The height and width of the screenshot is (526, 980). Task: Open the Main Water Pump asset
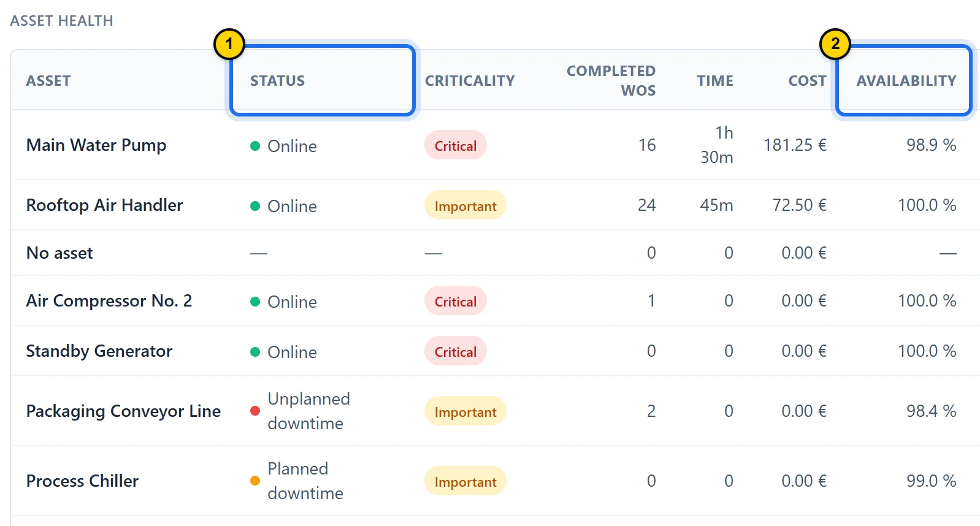click(x=96, y=145)
